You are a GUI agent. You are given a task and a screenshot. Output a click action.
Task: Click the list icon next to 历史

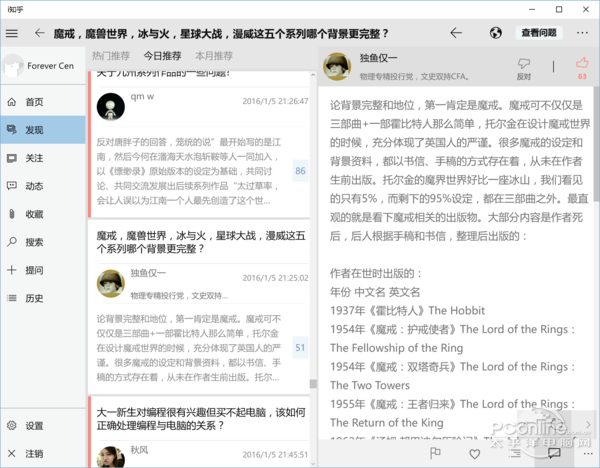(x=12, y=298)
